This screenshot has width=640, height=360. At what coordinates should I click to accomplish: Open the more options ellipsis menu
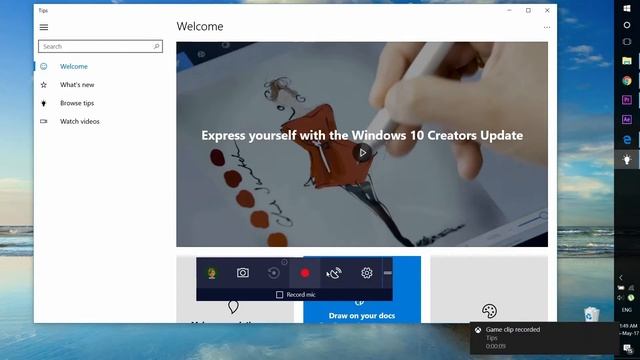(x=547, y=27)
